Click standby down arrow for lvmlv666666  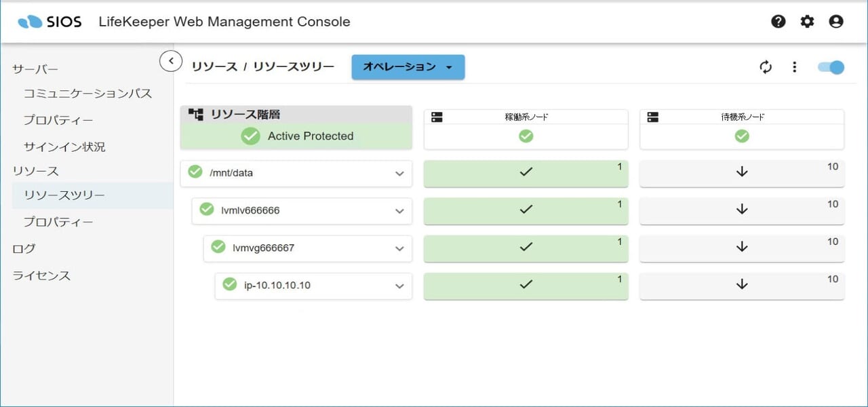[x=742, y=210]
